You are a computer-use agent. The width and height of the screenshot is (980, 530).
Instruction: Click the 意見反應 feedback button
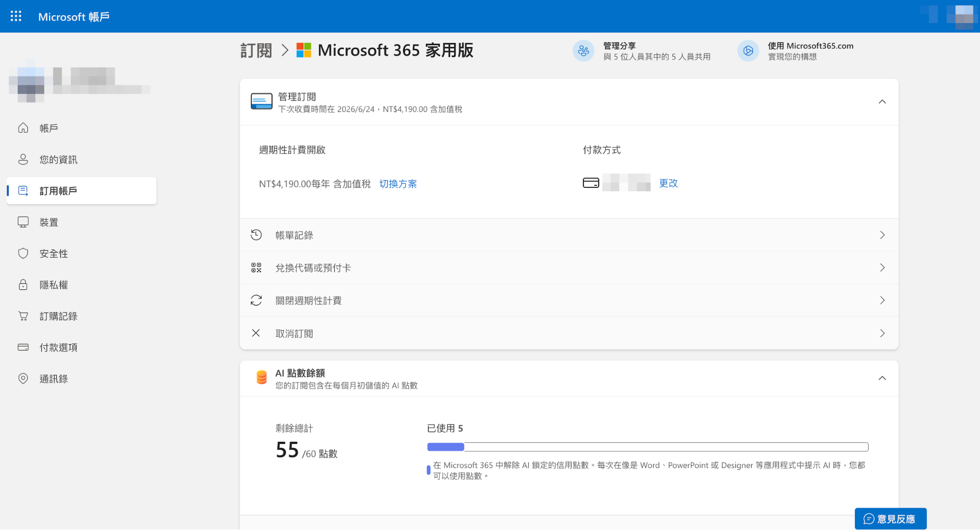point(890,519)
